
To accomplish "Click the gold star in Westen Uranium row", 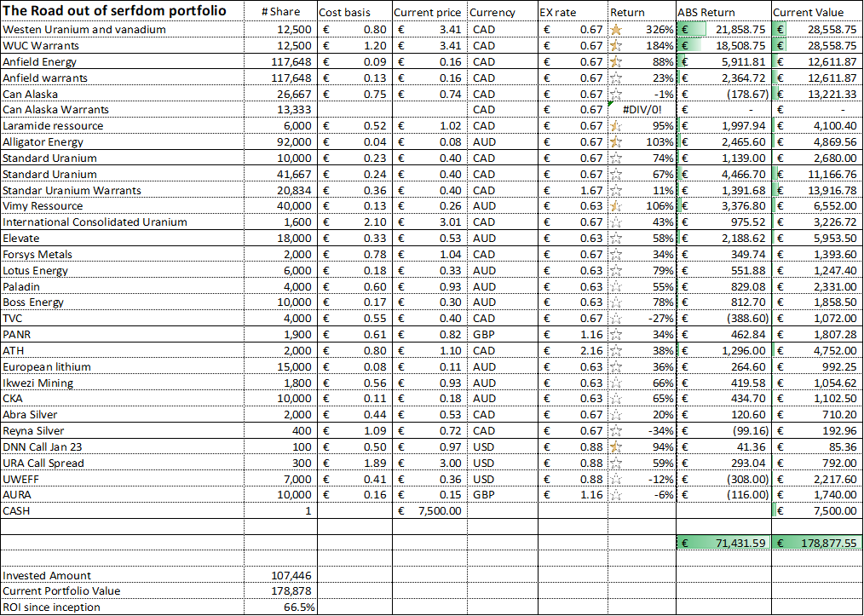I will pos(617,29).
